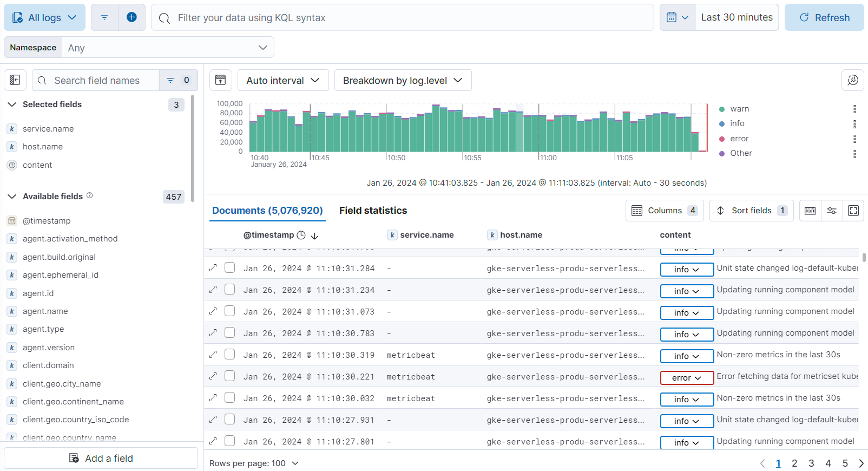Tick the checkbox for the 11:10:27.931 row

(230, 420)
